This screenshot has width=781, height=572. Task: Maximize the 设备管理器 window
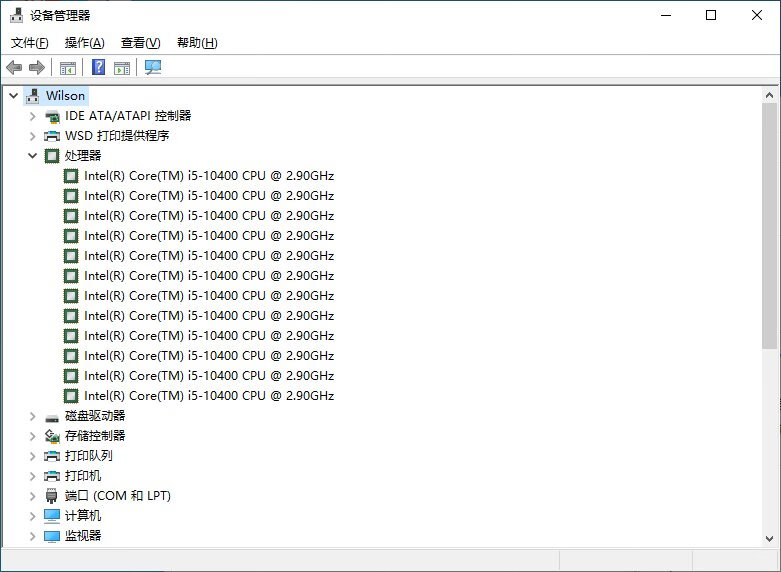tap(711, 15)
